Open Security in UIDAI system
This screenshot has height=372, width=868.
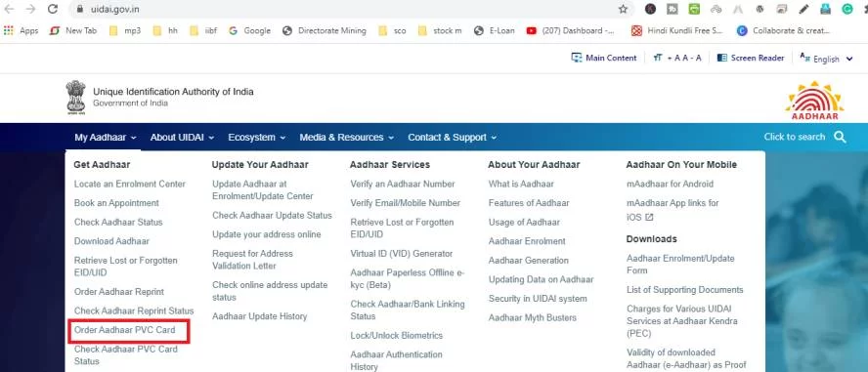pyautogui.click(x=538, y=299)
